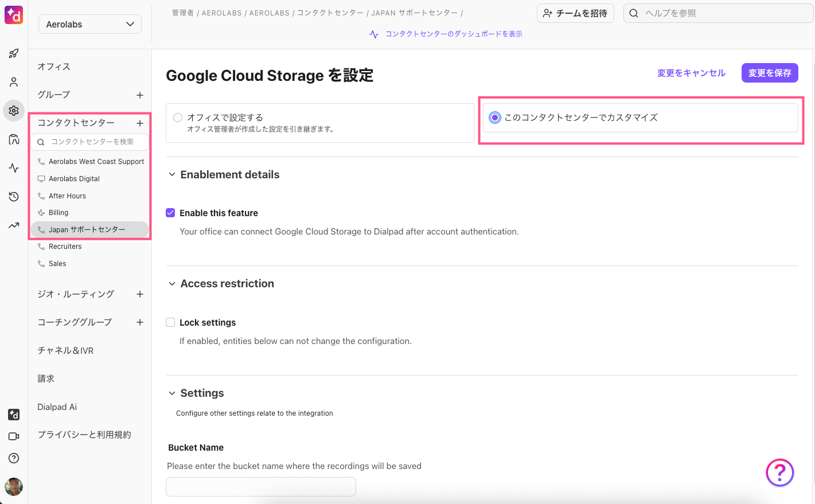Open 'コーチンググループ' menu item

tap(75, 322)
